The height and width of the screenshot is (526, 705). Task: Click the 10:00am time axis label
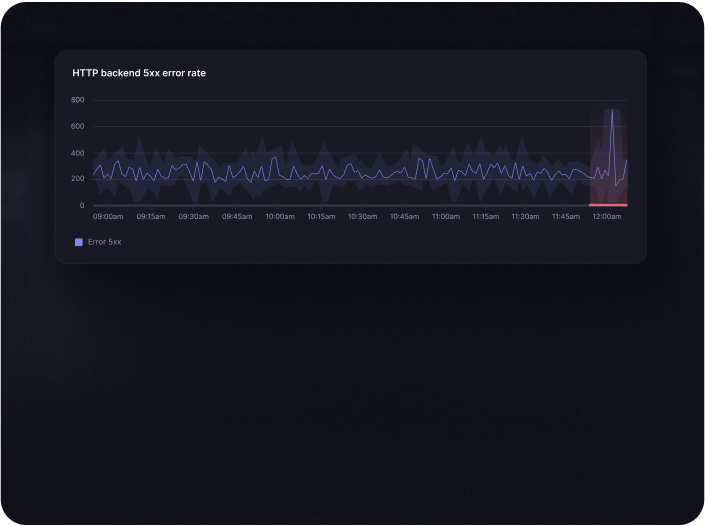click(x=280, y=216)
